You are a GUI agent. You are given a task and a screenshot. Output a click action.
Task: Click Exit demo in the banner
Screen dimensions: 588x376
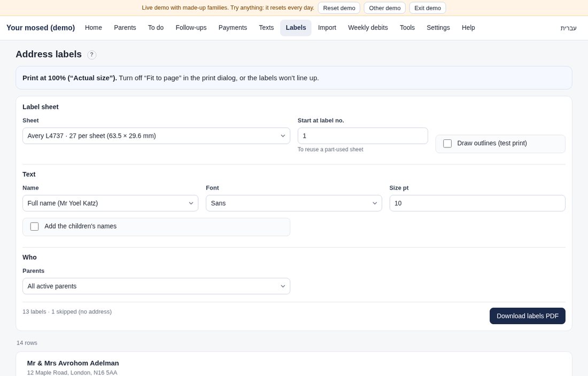428,8
